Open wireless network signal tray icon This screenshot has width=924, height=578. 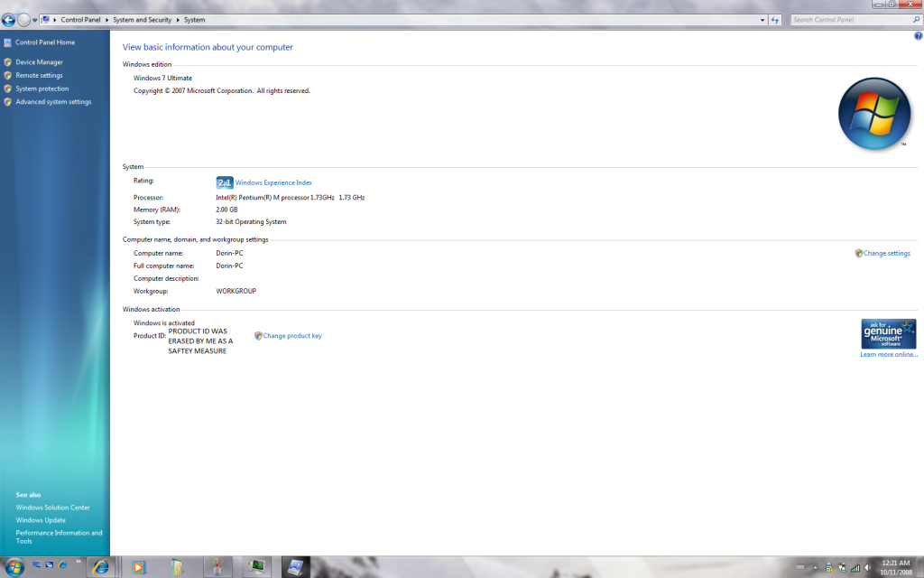pyautogui.click(x=855, y=568)
